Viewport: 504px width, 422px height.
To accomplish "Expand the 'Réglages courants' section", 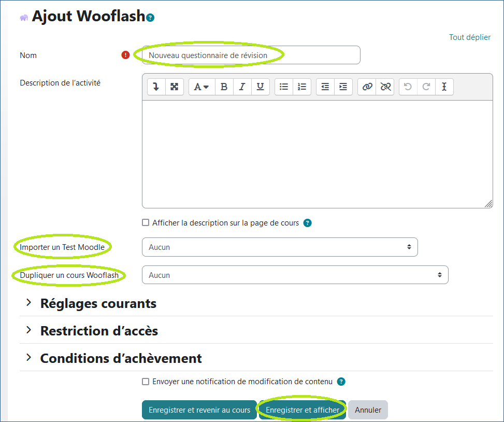I will coord(98,303).
